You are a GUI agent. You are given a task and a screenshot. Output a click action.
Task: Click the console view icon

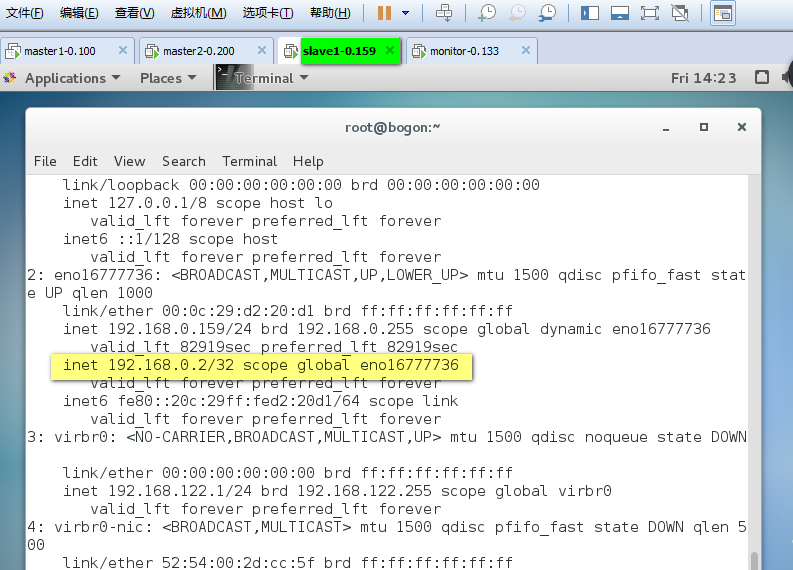pyautogui.click(x=723, y=13)
